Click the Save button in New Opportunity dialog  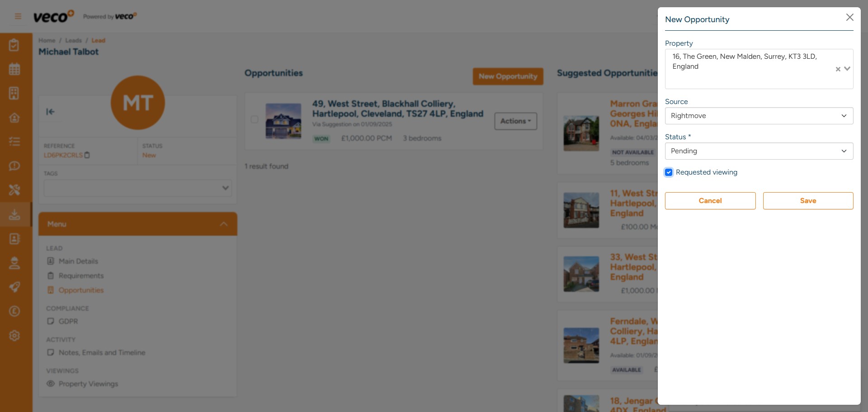(808, 200)
